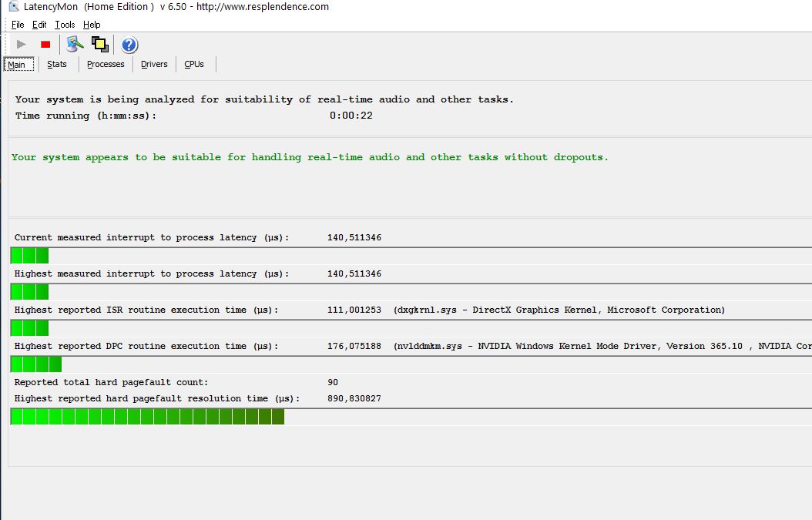Switch to the Processes tab

click(x=106, y=64)
